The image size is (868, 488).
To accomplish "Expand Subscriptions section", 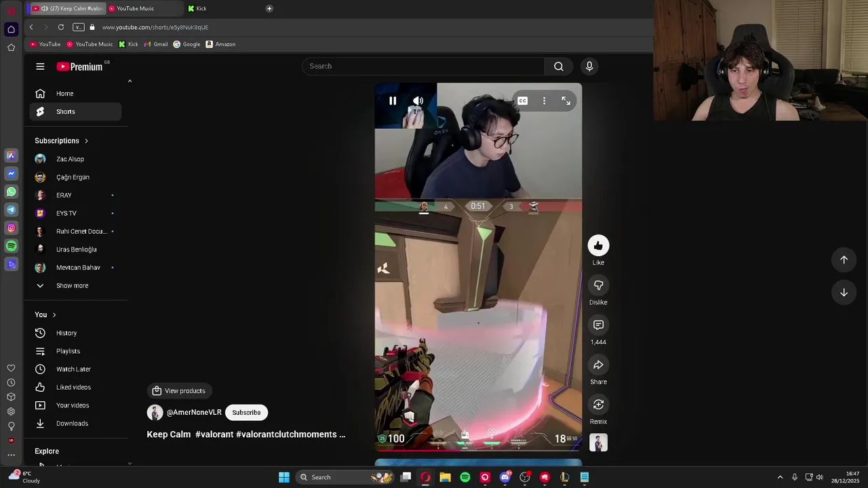I will coord(62,141).
